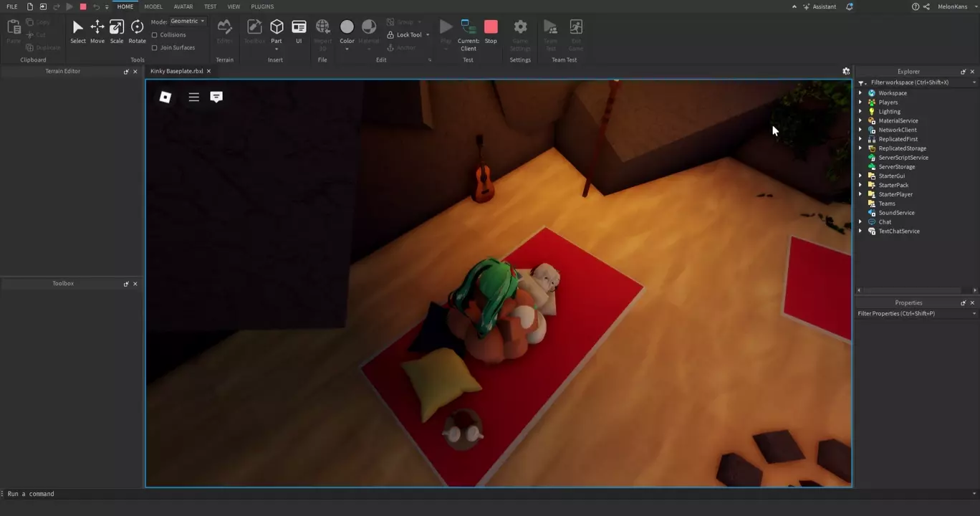
Task: Activate the Scale tool
Action: [x=116, y=31]
